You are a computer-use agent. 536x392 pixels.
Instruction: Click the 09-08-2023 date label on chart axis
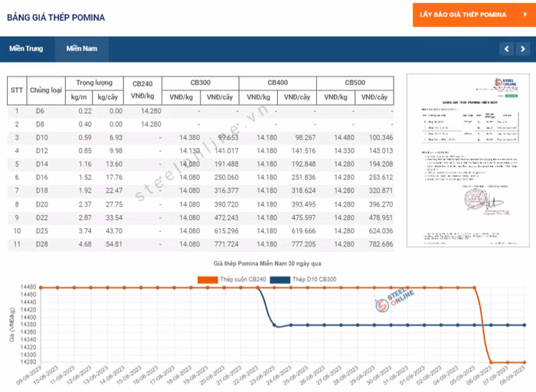tap(29, 375)
